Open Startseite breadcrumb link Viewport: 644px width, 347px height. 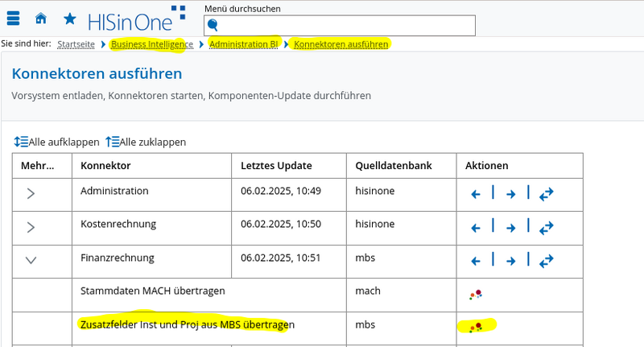pos(76,44)
